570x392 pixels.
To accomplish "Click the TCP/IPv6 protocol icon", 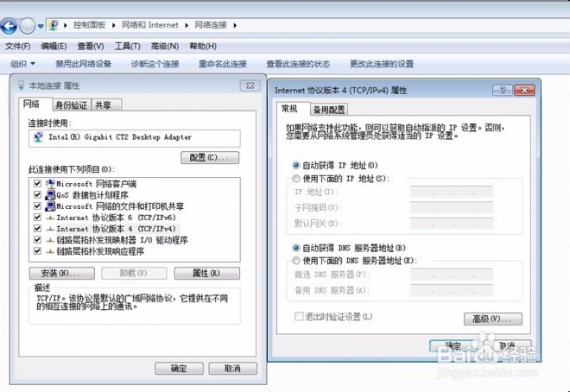I will coord(50,218).
